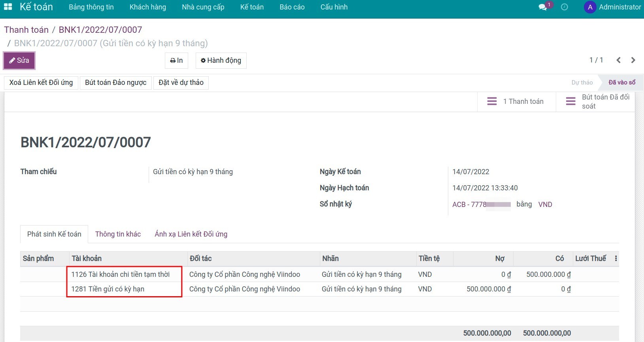This screenshot has width=644, height=342.
Task: Click the Bút toán Đảo ngược button
Action: tap(115, 83)
